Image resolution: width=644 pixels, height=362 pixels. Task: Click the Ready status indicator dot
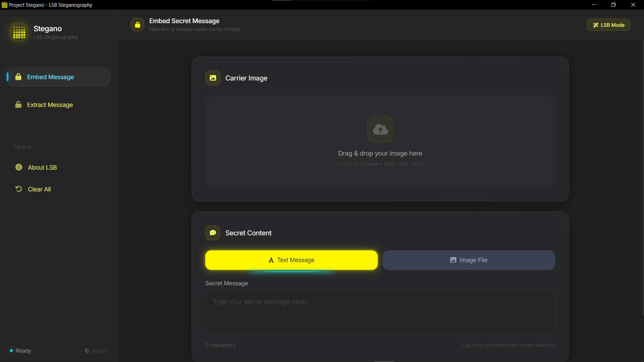10,351
